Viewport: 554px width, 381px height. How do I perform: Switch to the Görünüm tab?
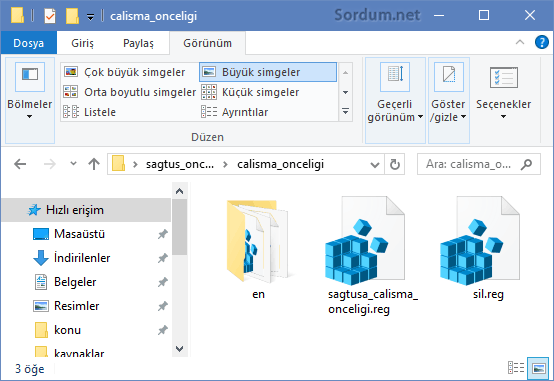[207, 43]
